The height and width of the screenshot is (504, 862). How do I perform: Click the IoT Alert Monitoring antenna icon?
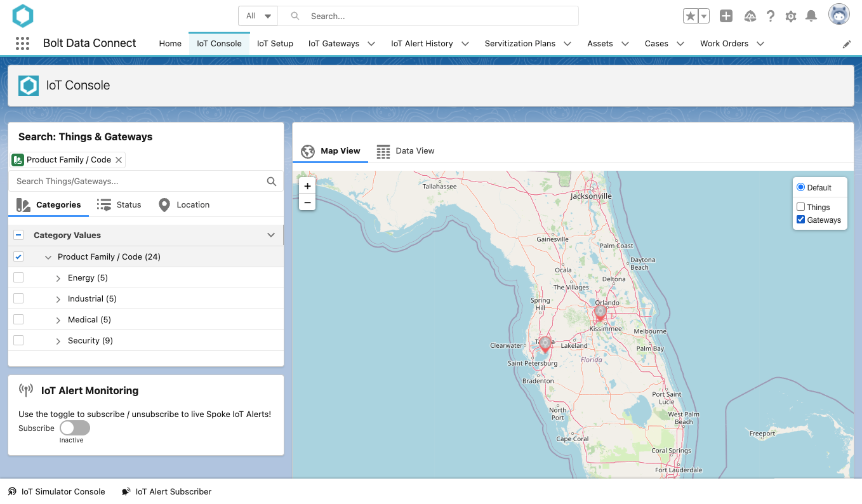(x=26, y=390)
